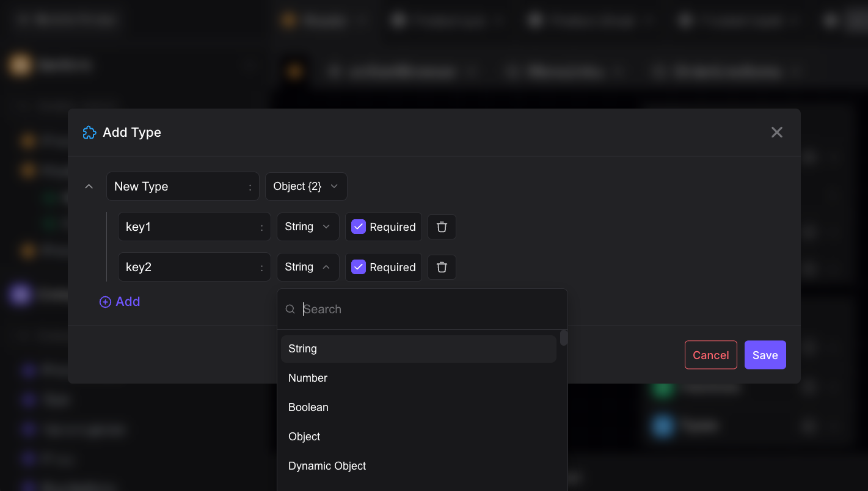The image size is (868, 491).
Task: Click the puzzle icon beside Add Type
Action: pos(89,133)
